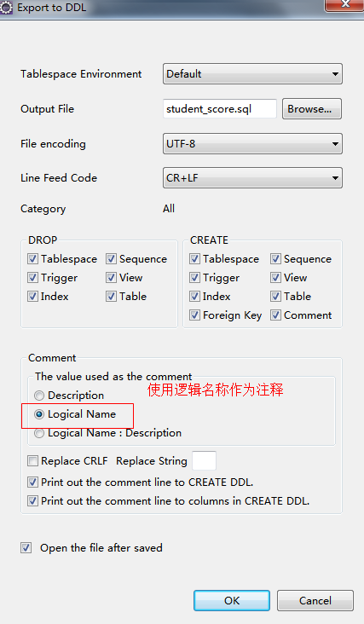Uncheck DROP Tablespace checkbox
Viewport: 364px width, 624px height.
32,259
